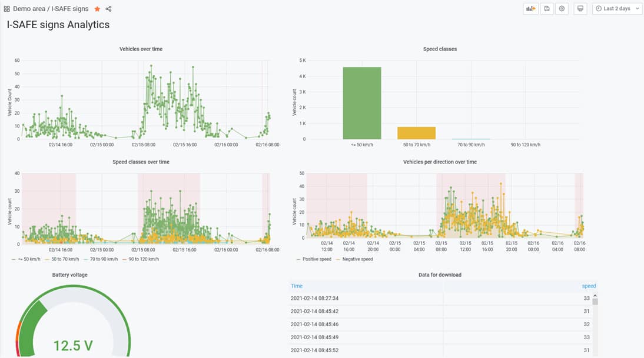Screen dimensions: 644x358
Task: Open the dashboard settings gear icon
Action: (561, 8)
